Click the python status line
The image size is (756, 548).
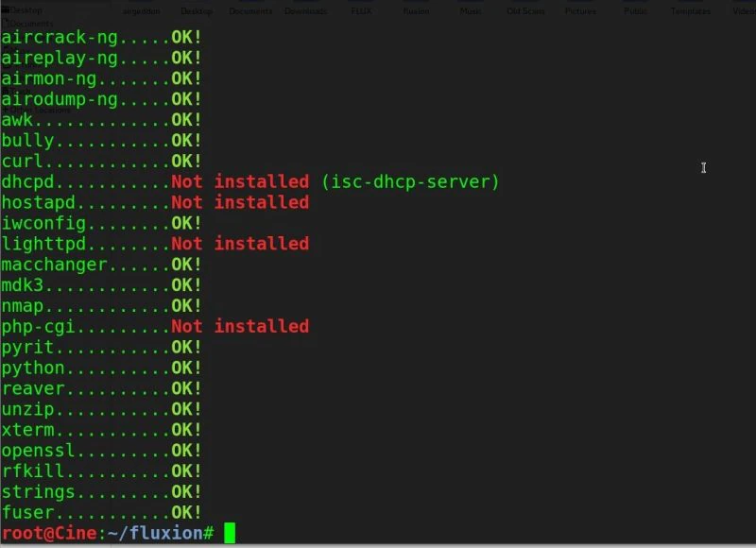pos(101,368)
